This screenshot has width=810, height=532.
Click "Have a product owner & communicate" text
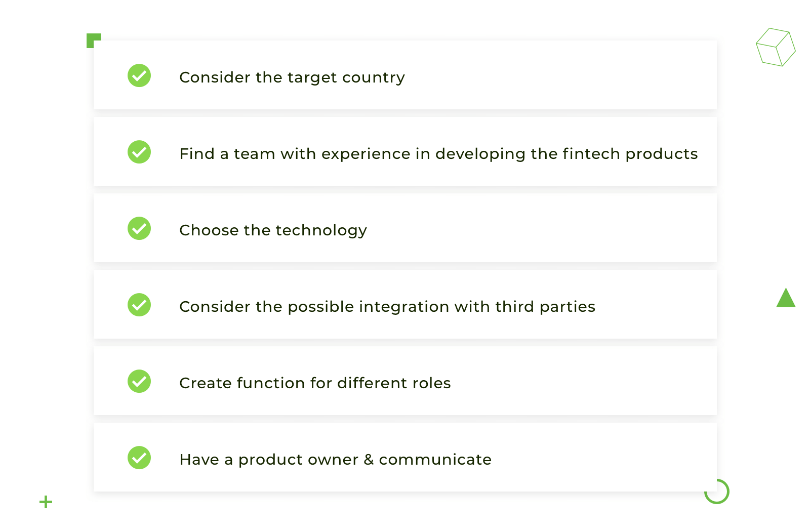[x=335, y=460]
